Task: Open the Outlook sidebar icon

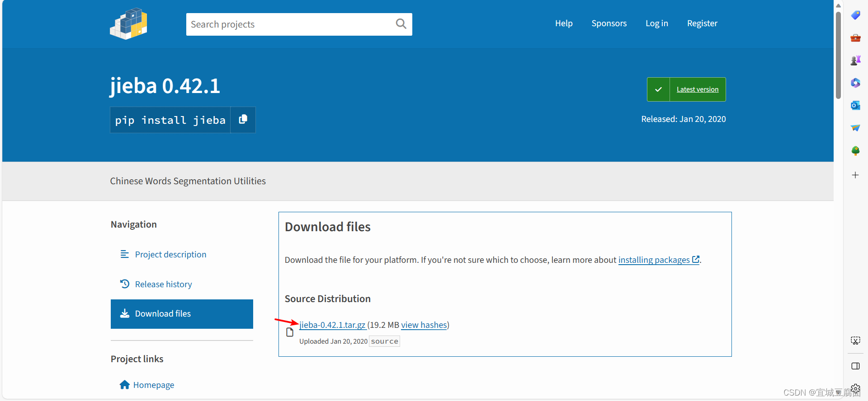Action: (855, 106)
